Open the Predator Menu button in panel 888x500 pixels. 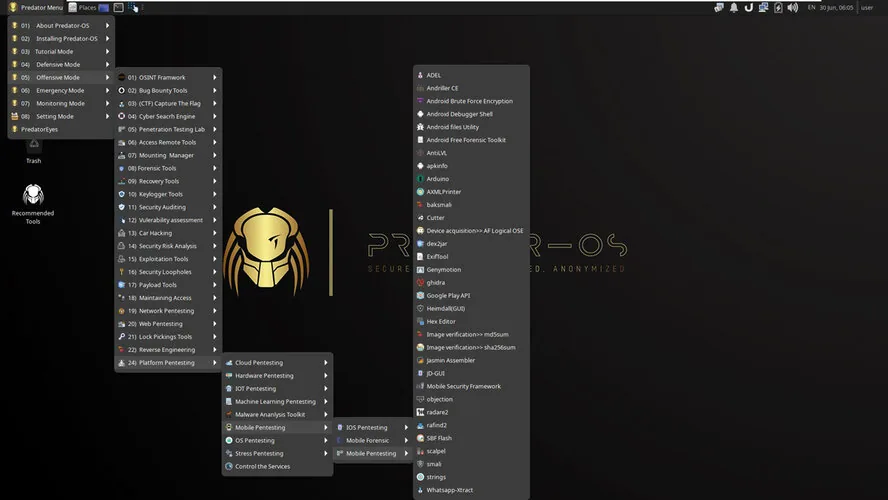(36, 7)
